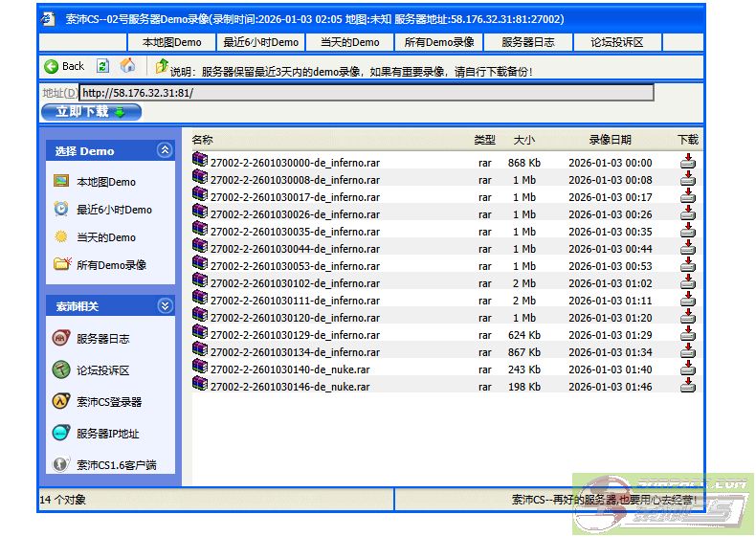Expand the 索沛相关 panel chevron

click(165, 306)
